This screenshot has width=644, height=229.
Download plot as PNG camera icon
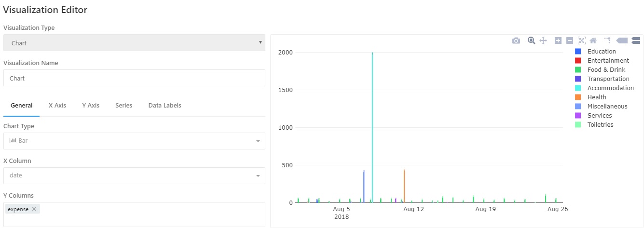pos(516,41)
